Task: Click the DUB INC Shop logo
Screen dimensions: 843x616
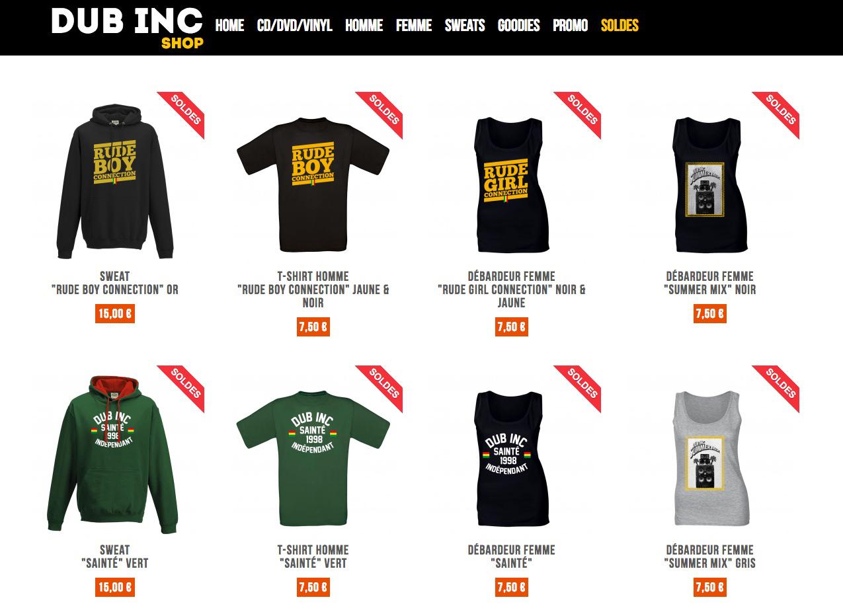Action: [127, 28]
